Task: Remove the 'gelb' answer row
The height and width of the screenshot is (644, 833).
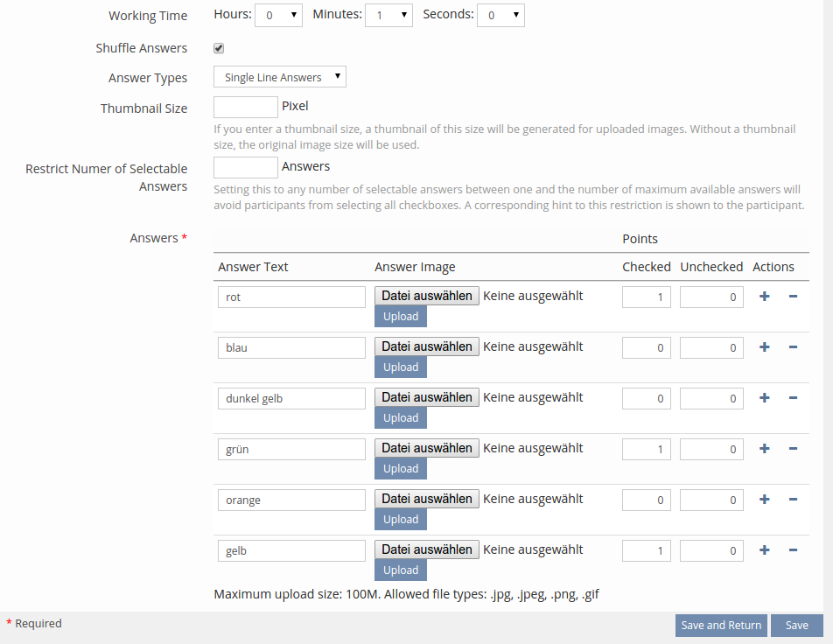Action: [x=793, y=550]
